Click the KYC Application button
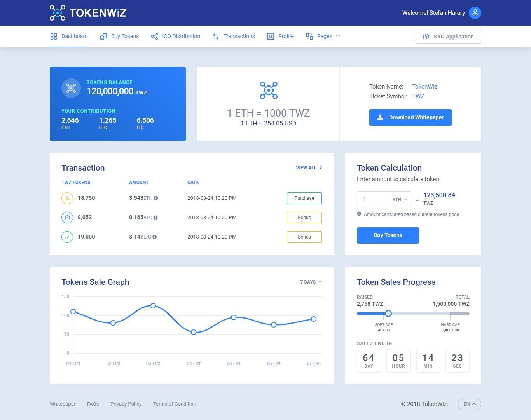The height and width of the screenshot is (420, 531). [448, 37]
